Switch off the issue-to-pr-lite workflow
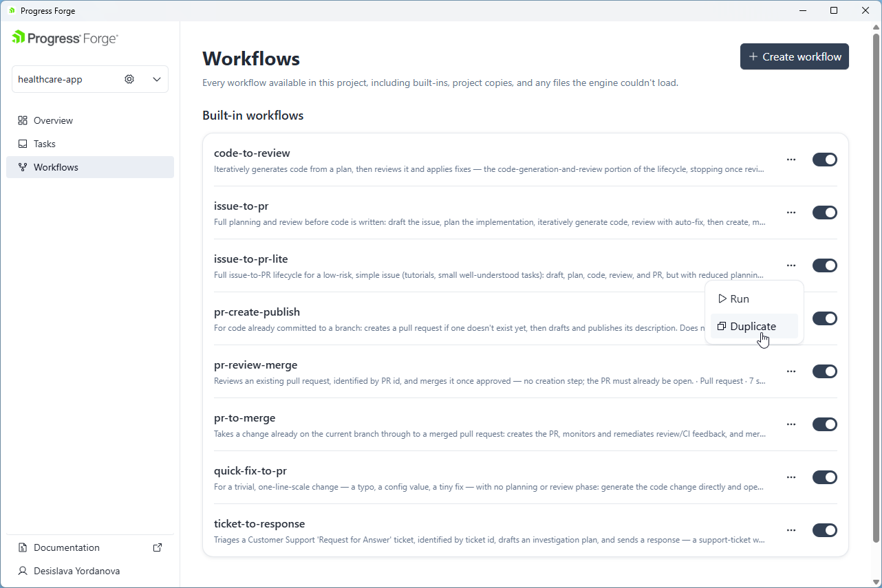This screenshot has width=882, height=588. click(x=825, y=265)
